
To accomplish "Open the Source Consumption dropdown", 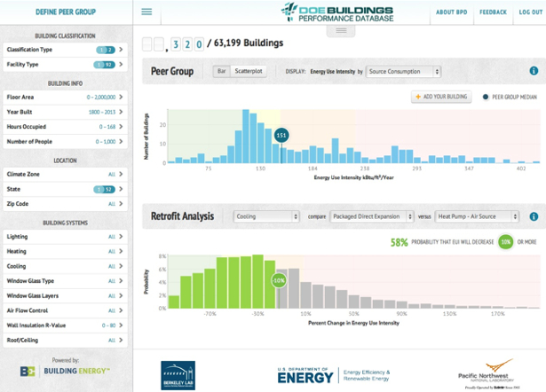I will [403, 71].
